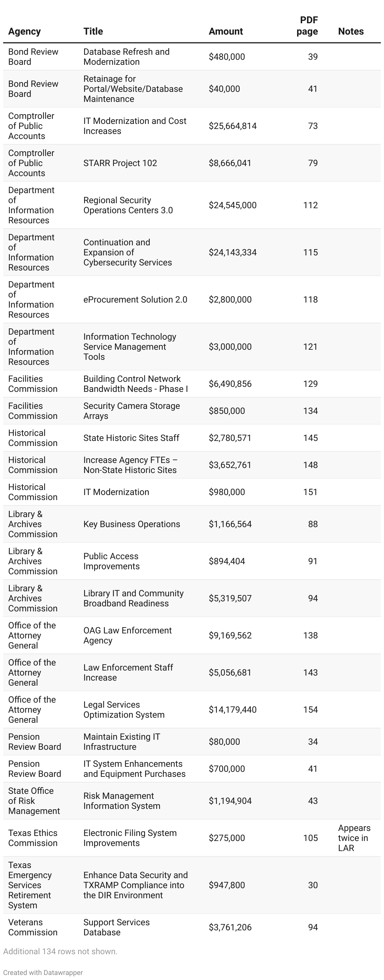
Task: Select the Key Business Operations title cell
Action: 132,524
